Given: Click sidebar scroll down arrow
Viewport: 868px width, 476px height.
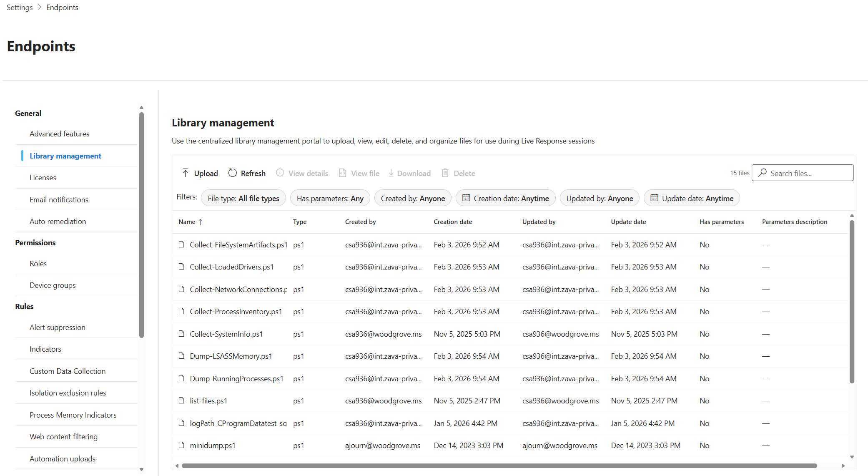Looking at the screenshot, I should coord(141,469).
